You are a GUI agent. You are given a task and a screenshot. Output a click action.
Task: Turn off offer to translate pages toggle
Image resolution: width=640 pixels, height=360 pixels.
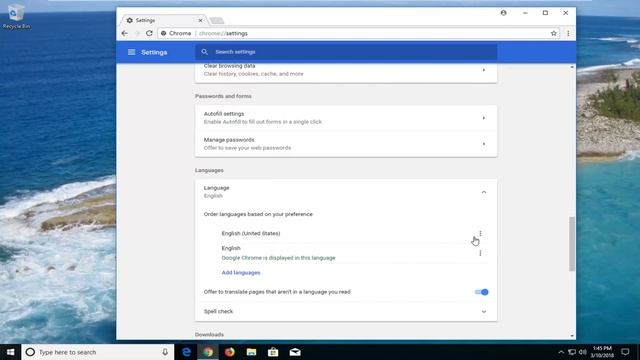tap(482, 292)
